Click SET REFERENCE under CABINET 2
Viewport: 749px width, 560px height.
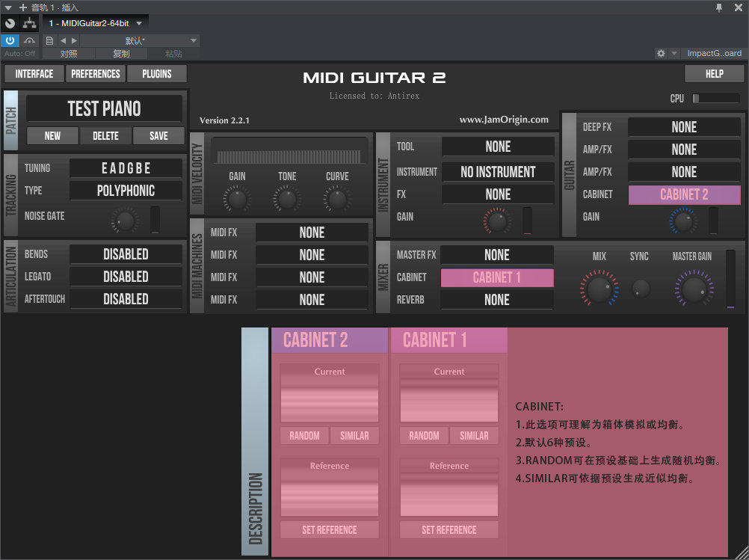pyautogui.click(x=330, y=530)
